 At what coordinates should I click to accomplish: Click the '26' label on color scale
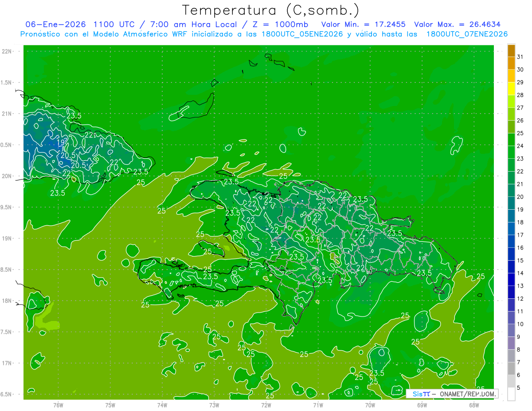tap(520, 121)
